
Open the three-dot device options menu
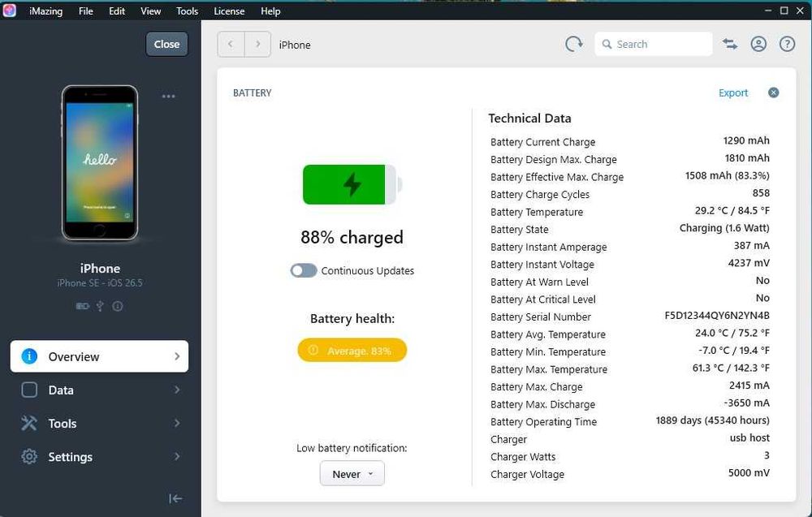point(168,97)
